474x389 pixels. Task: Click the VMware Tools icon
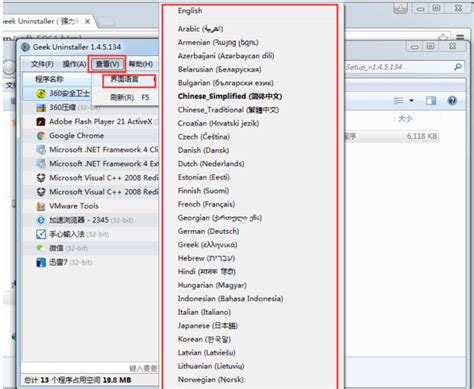coord(41,206)
